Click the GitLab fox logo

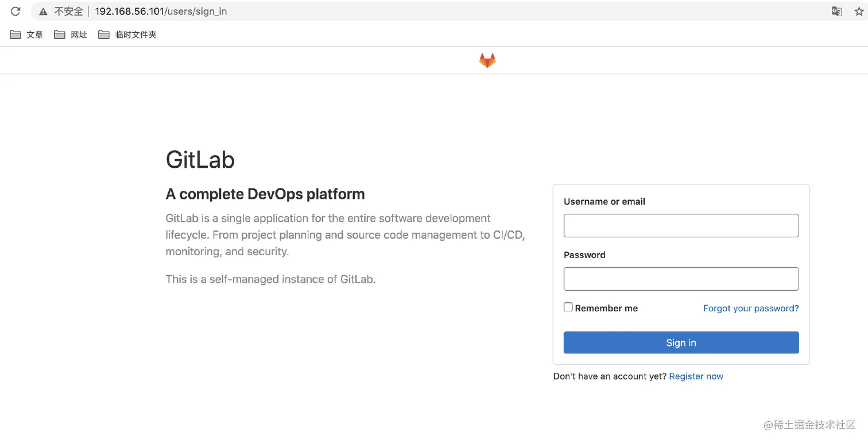[487, 60]
